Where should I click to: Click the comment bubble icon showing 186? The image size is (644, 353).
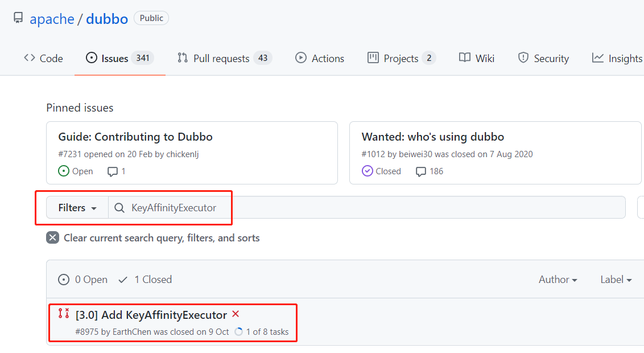tap(420, 171)
